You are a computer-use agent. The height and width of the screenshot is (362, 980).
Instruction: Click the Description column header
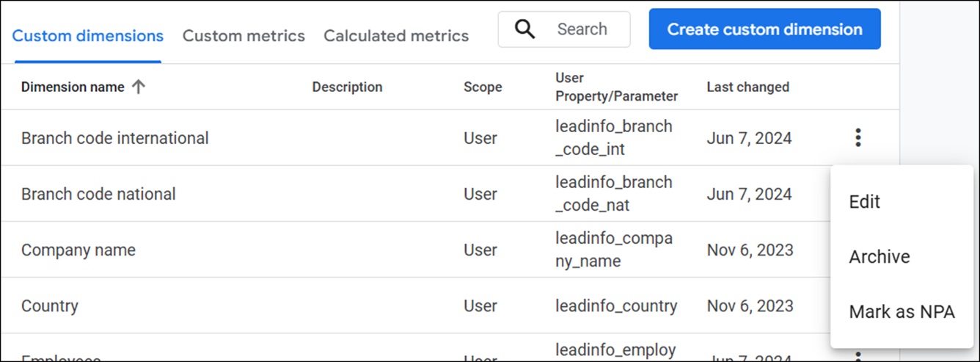347,87
